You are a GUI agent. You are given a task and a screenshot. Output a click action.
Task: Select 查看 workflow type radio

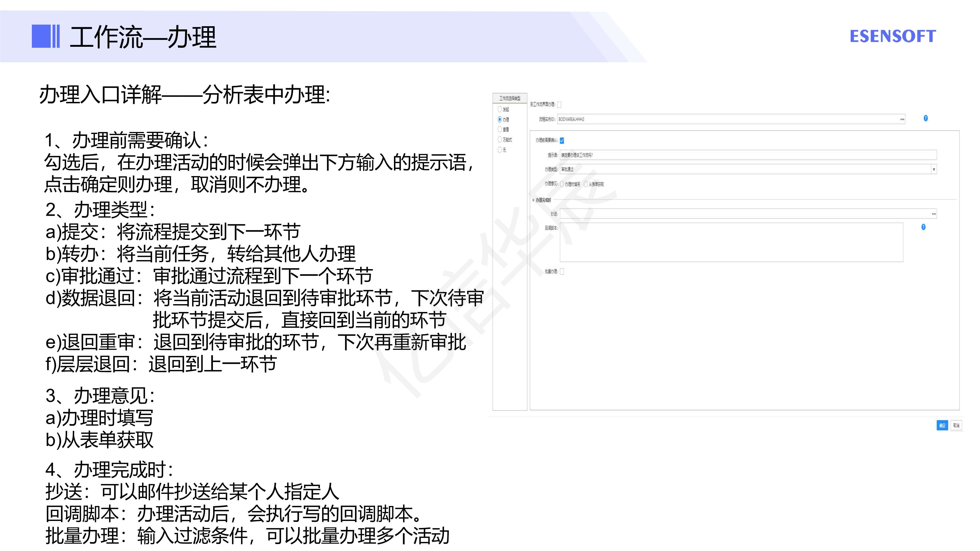pyautogui.click(x=500, y=129)
